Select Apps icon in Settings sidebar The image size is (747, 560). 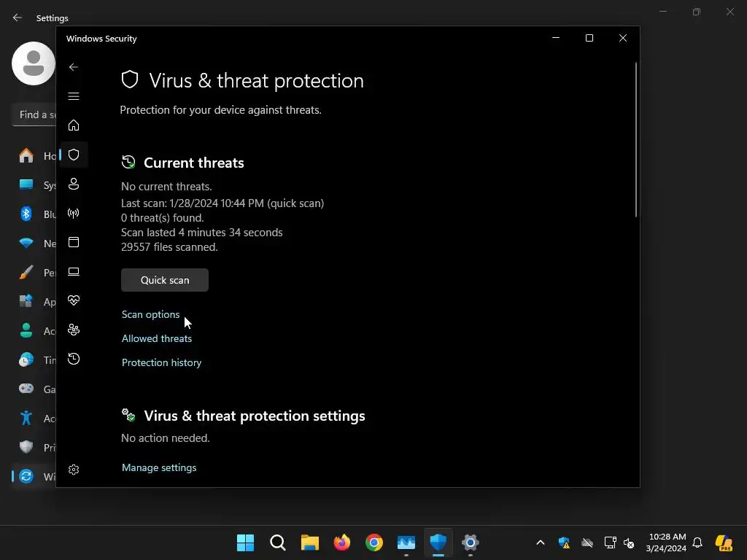pyautogui.click(x=26, y=301)
